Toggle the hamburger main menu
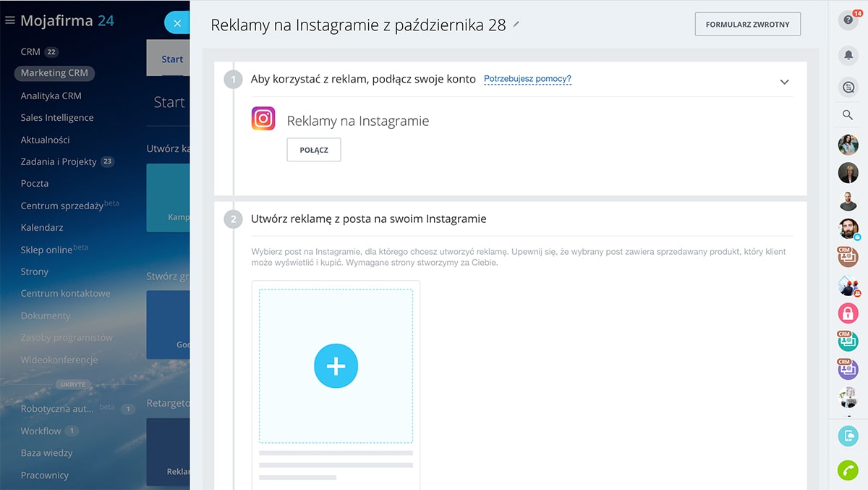The width and height of the screenshot is (868, 490). coord(10,21)
